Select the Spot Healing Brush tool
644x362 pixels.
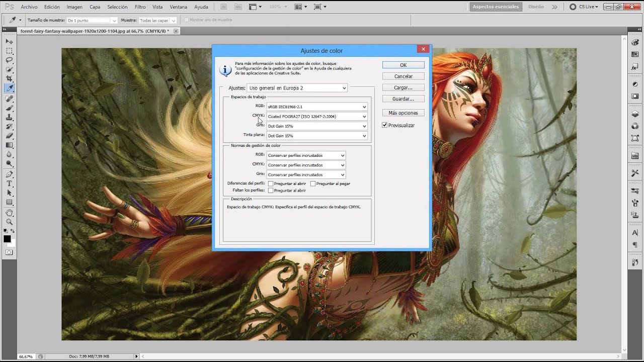coord(9,99)
